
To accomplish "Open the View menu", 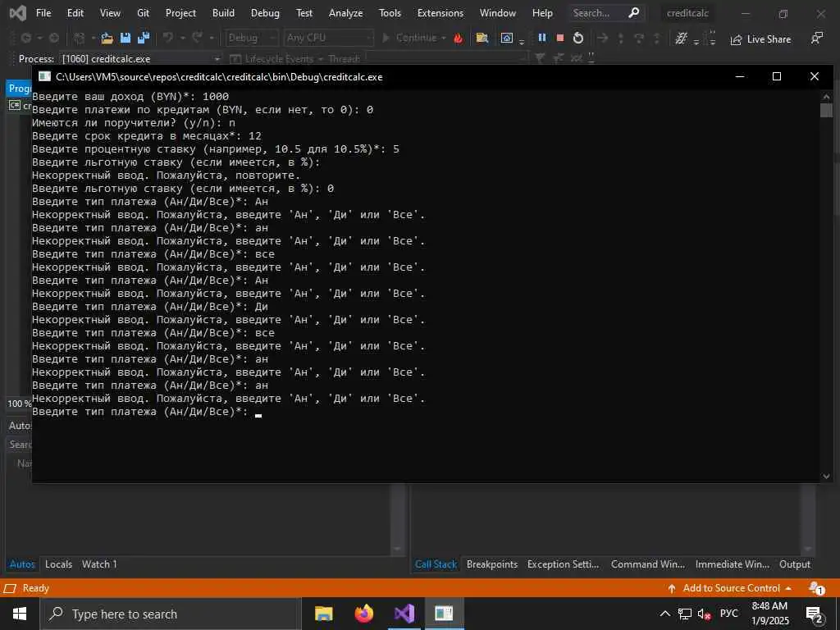I will 110,13.
